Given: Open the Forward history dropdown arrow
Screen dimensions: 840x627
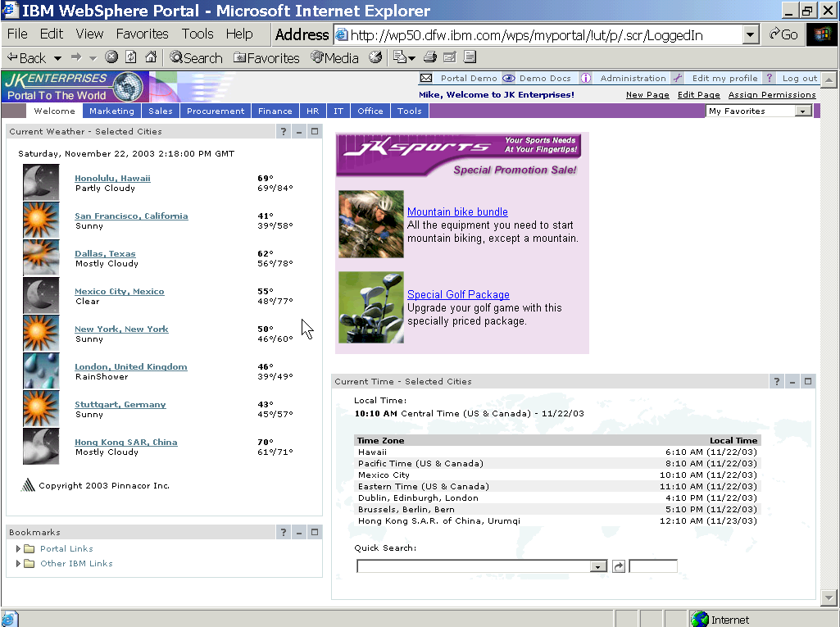Looking at the screenshot, I should click(93, 57).
